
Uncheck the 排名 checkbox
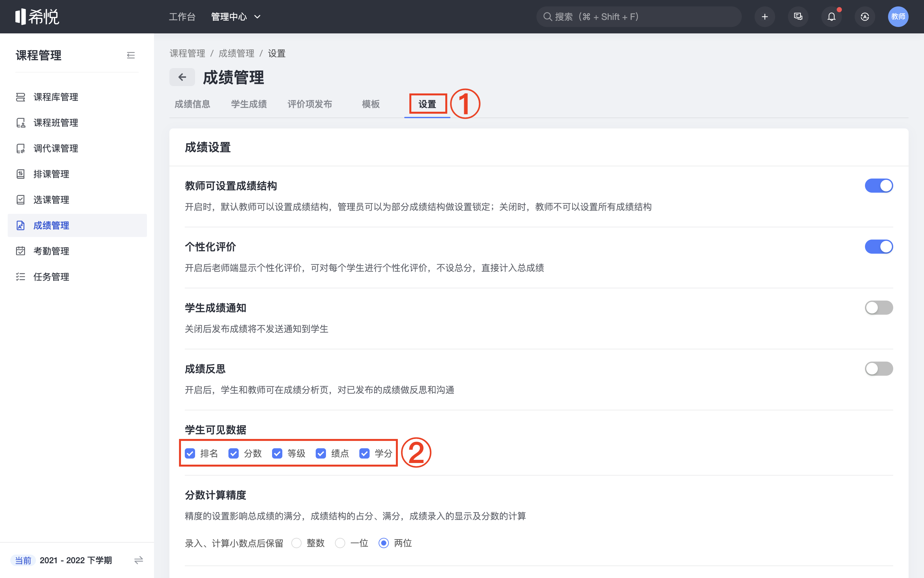click(190, 453)
